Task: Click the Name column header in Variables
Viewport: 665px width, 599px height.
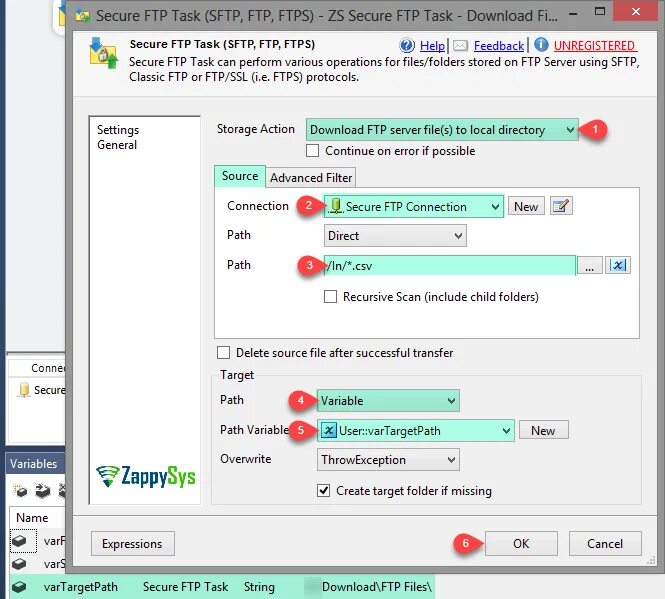Action: click(x=32, y=518)
